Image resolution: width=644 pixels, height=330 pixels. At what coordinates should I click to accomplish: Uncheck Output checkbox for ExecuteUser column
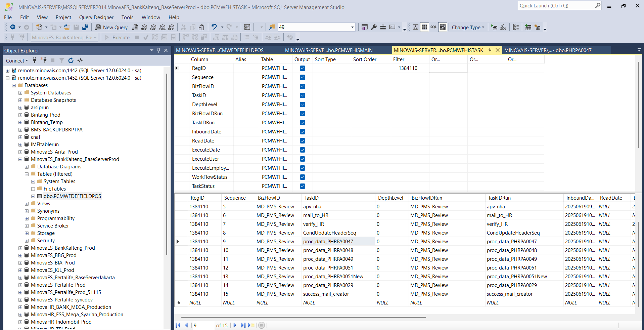(303, 159)
